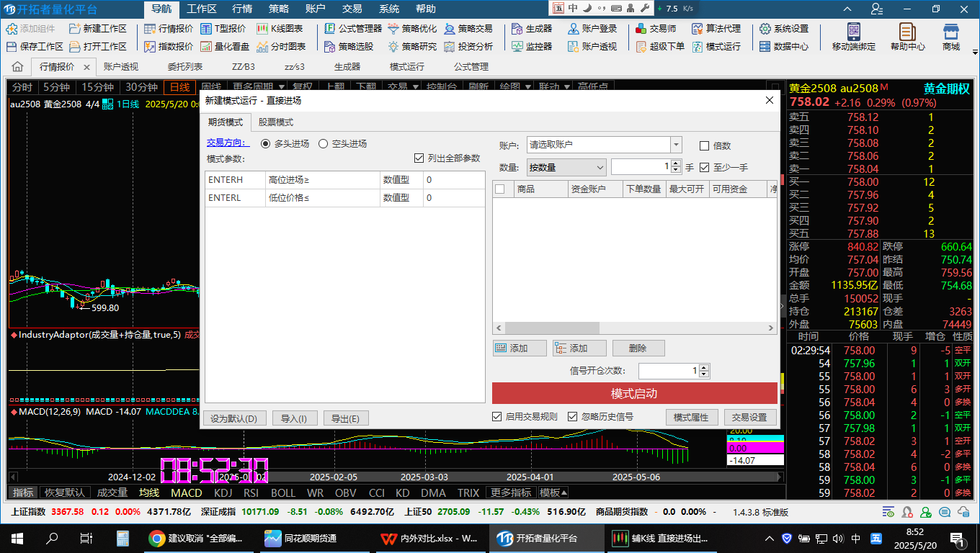Viewport: 980px width, 553px height.
Task: Open T型报价 quote view
Action: tap(223, 29)
